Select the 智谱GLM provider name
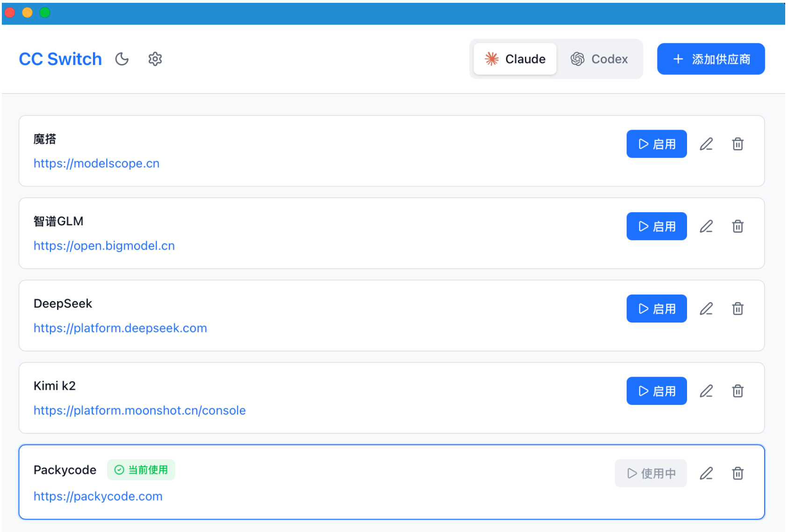Viewport: 788px width, 532px height. pyautogui.click(x=58, y=221)
